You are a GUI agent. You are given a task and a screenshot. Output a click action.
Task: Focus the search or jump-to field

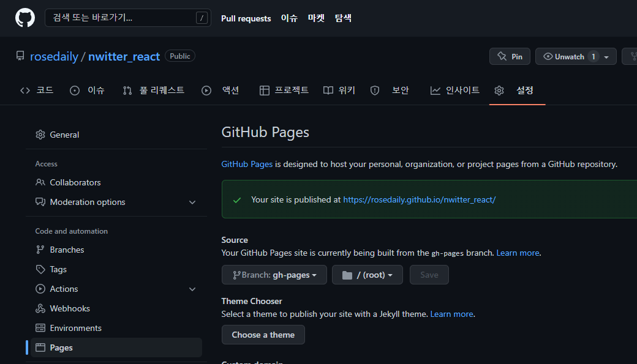pos(127,18)
